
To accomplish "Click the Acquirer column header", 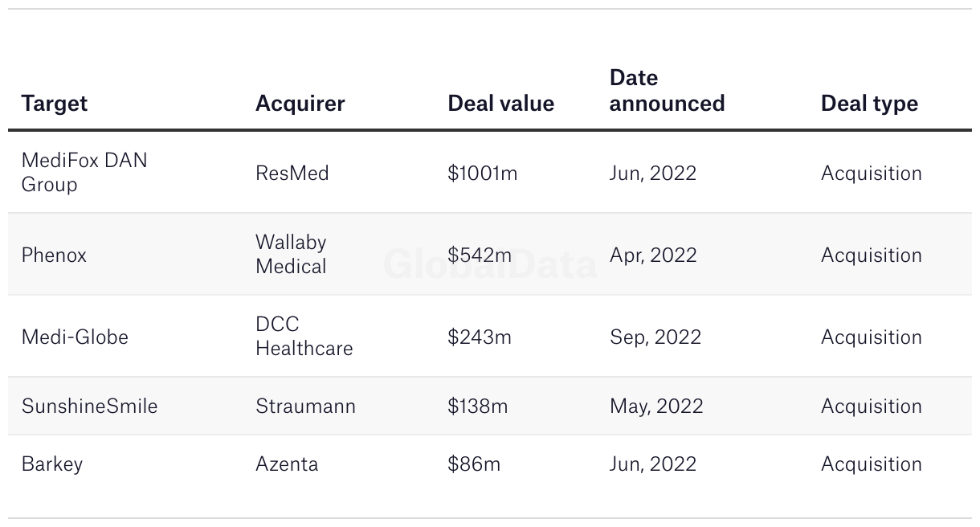I will [300, 104].
